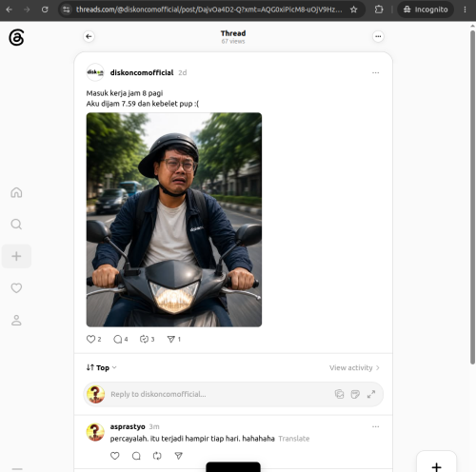The height and width of the screenshot is (472, 476).
Task: Reload the page in browser
Action: point(45,10)
